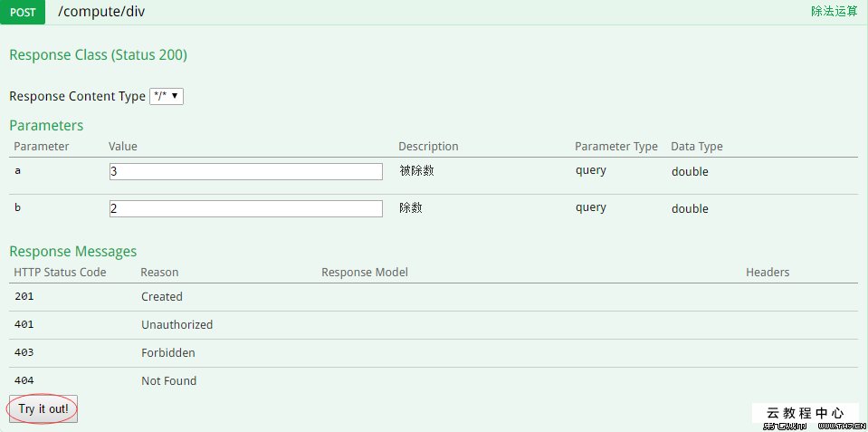Image resolution: width=868 pixels, height=432 pixels.
Task: Click the value input for parameter a
Action: (x=245, y=171)
